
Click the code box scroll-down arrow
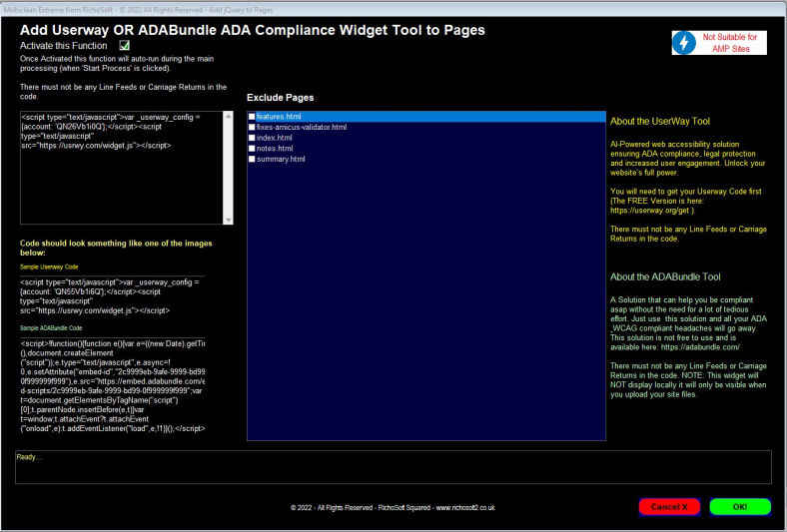coord(229,220)
